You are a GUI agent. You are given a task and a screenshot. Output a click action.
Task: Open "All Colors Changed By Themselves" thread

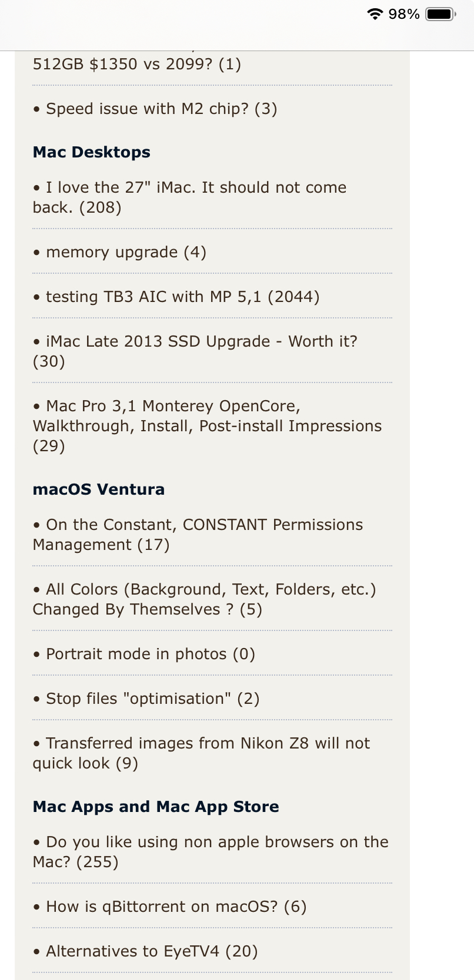point(204,599)
